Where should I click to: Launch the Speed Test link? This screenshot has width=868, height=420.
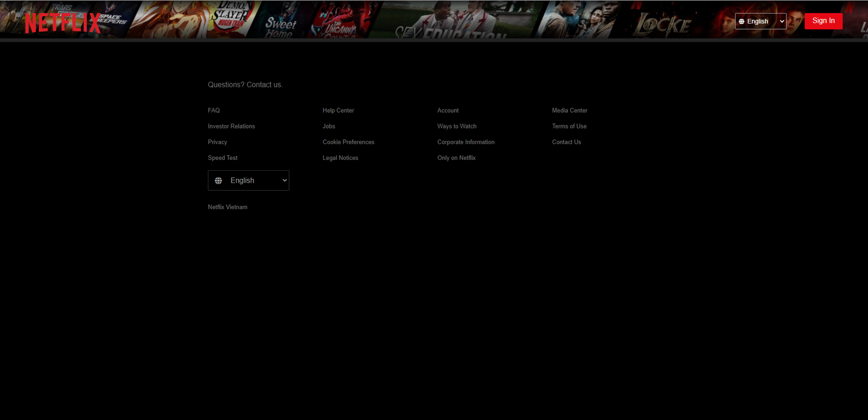[x=222, y=158]
